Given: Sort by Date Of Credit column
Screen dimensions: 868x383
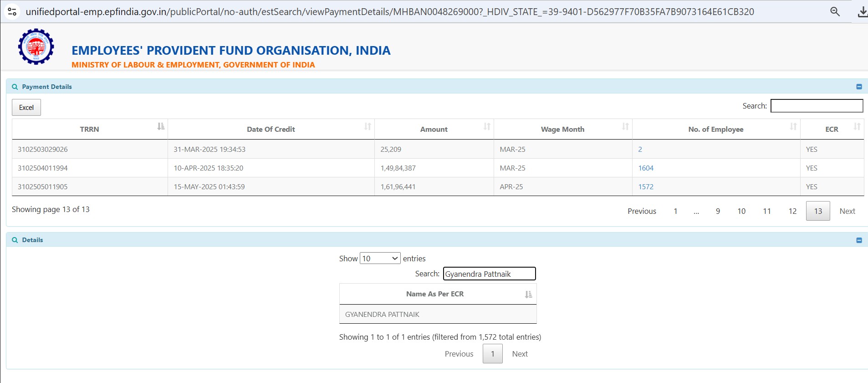Looking at the screenshot, I should click(x=368, y=127).
